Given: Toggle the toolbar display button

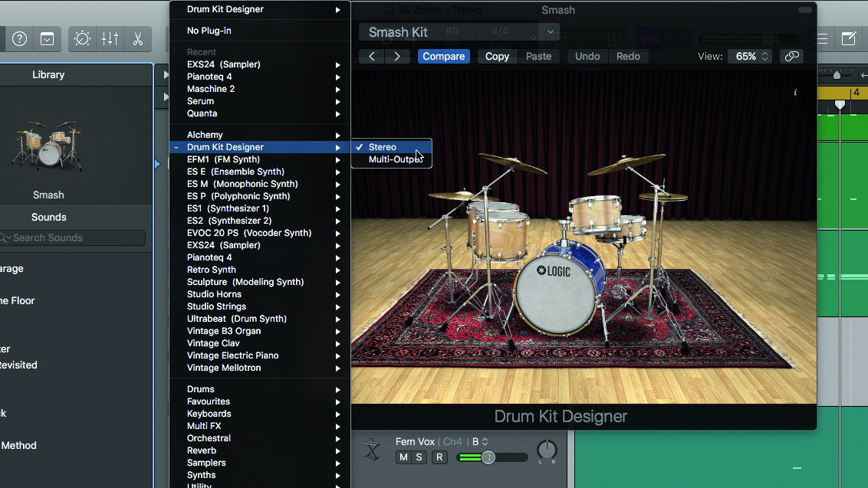Looking at the screenshot, I should [x=47, y=39].
